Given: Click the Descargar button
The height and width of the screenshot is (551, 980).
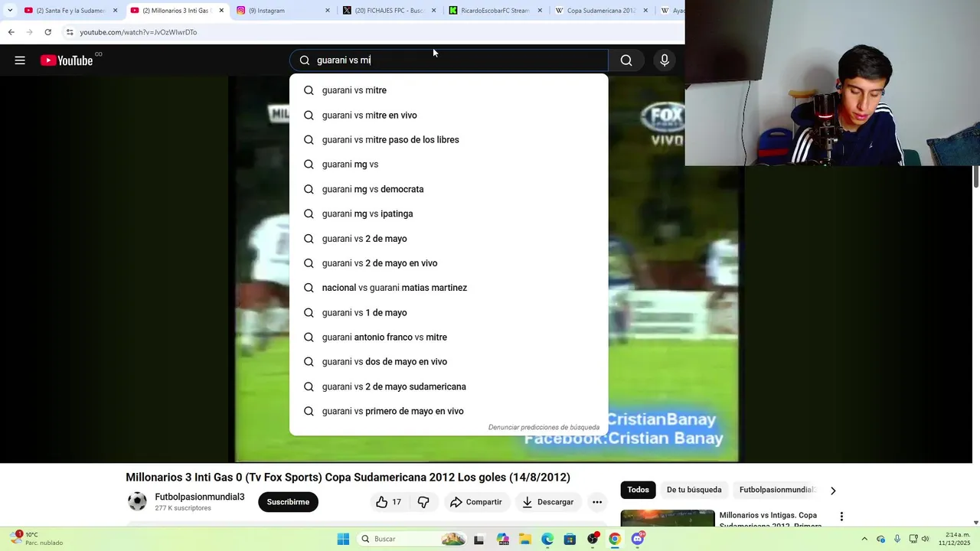Looking at the screenshot, I should coord(549,502).
